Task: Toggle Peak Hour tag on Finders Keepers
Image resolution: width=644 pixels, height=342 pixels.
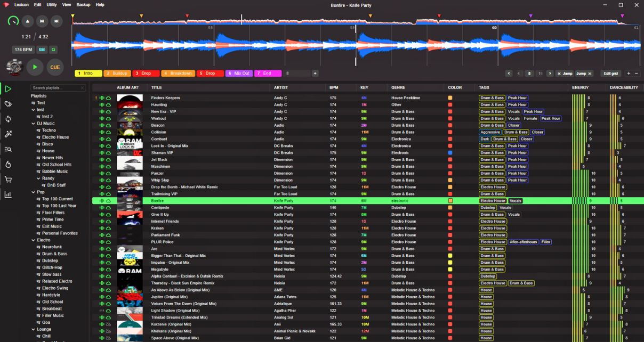Action: pyautogui.click(x=517, y=98)
